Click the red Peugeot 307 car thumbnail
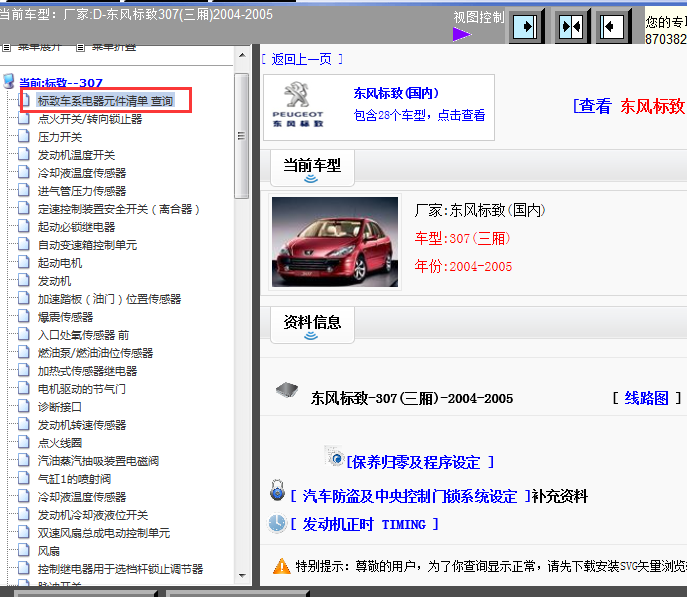Screen dimensions: 687x597 [335, 242]
